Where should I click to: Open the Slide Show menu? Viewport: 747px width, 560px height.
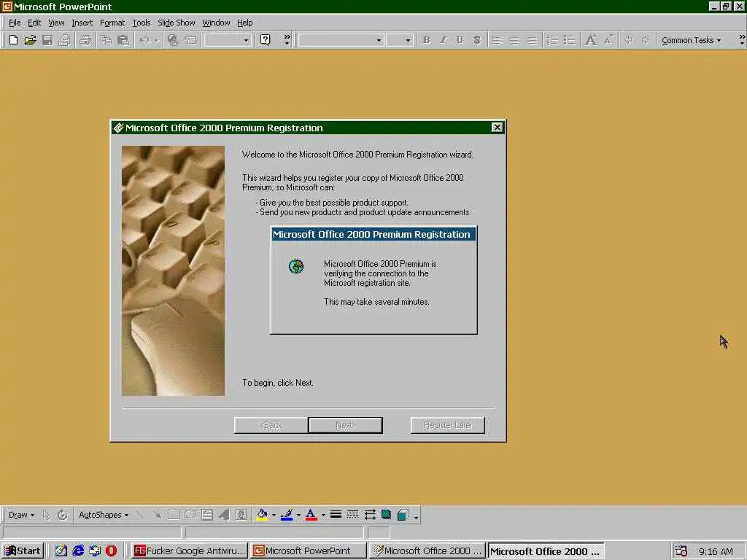pos(177,23)
